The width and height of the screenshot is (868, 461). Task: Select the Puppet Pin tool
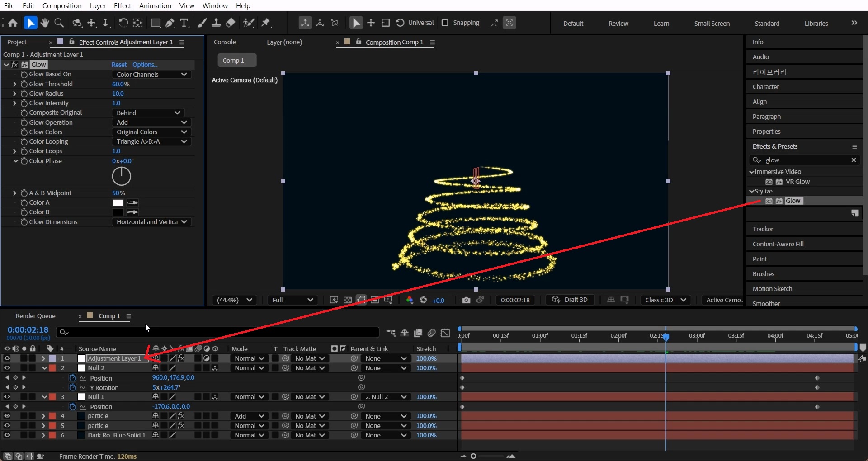266,23
